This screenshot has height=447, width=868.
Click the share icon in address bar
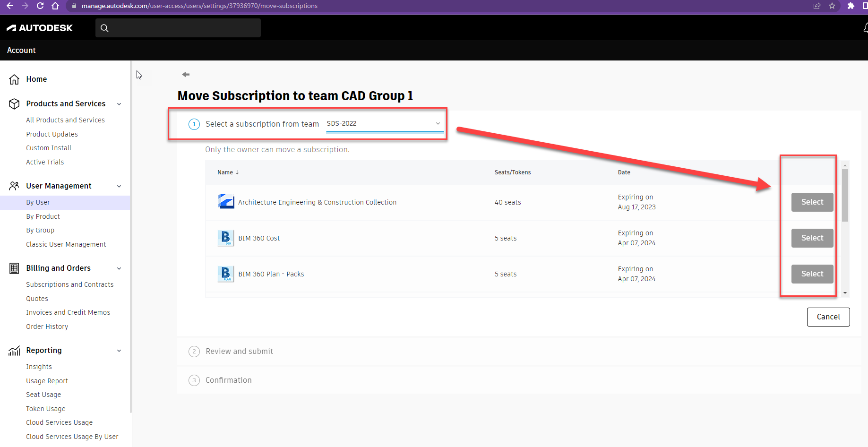coord(817,6)
